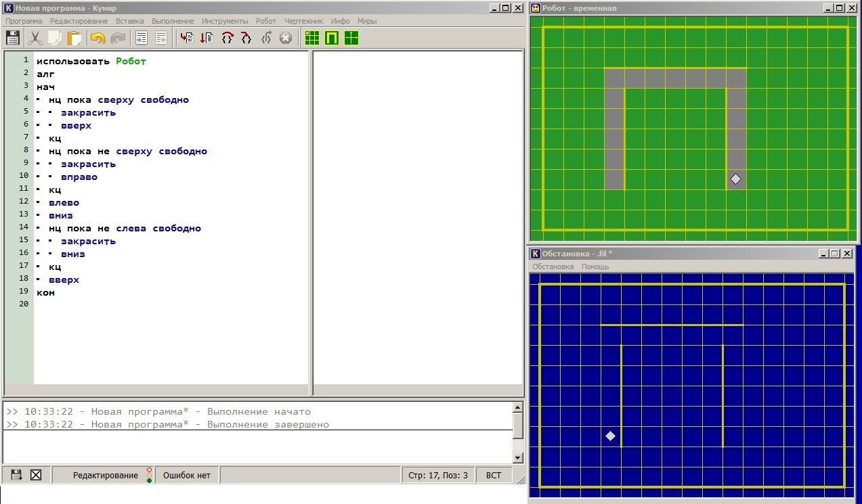Screen dimensions: 862x504
Task: Toggle the crossed box icon in status bar
Action: (x=36, y=475)
